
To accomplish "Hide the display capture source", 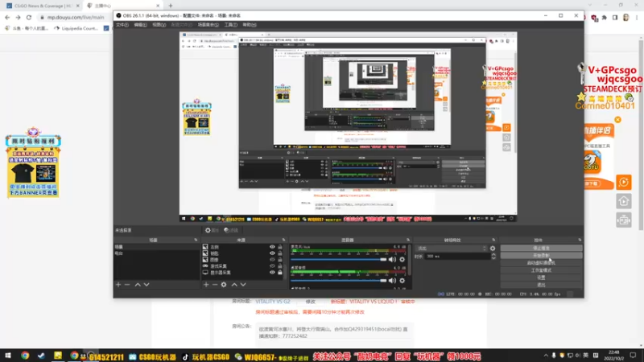I will point(272,273).
